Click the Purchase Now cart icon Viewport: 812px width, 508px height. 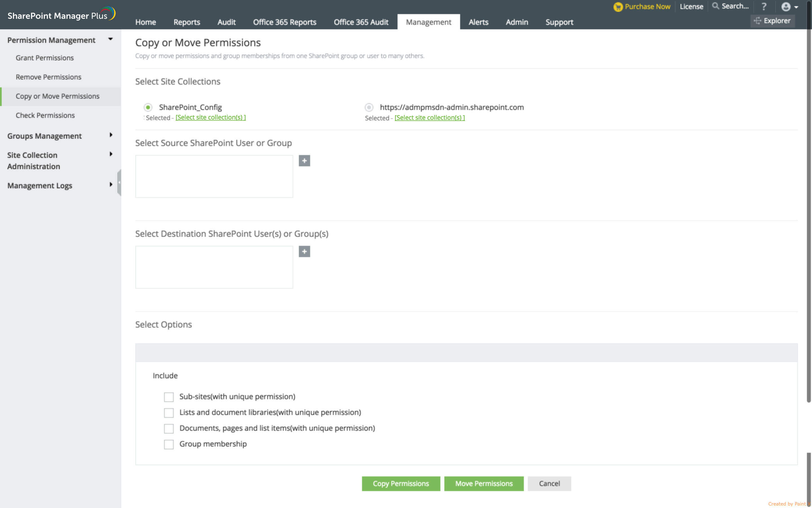click(x=617, y=7)
